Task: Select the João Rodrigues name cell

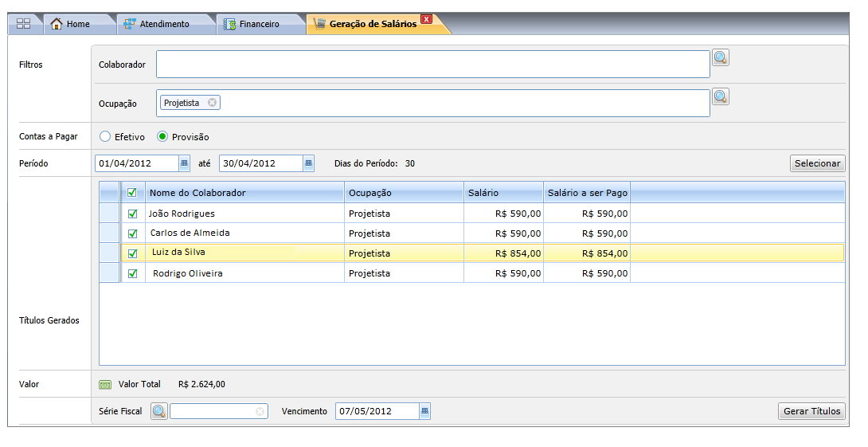Action: pyautogui.click(x=244, y=214)
